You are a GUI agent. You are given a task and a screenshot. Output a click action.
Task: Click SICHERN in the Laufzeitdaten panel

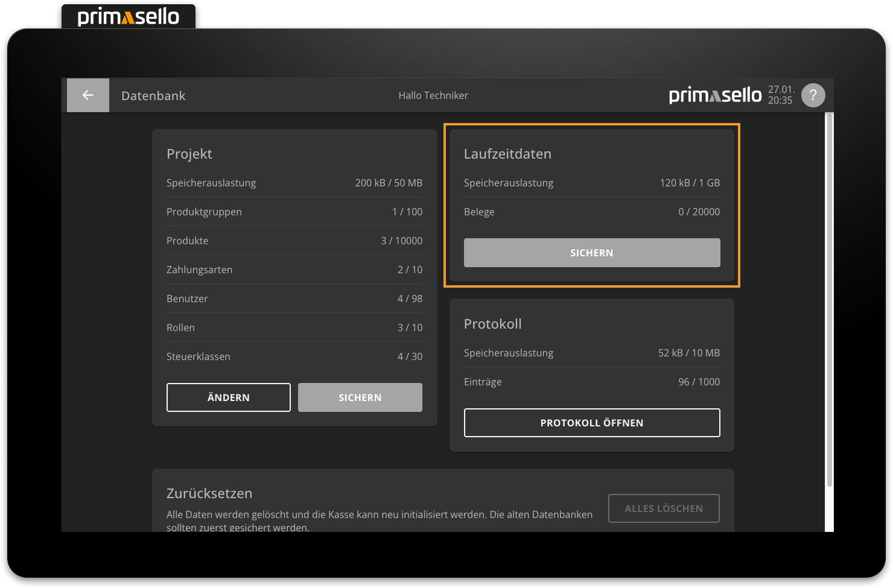point(591,253)
